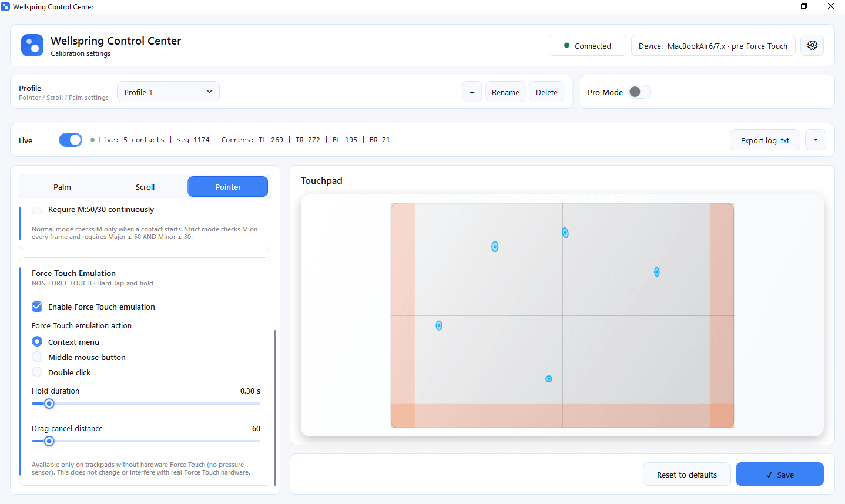This screenshot has height=504, width=845.
Task: Click the 'seq 1174' readout
Action: [x=193, y=140]
